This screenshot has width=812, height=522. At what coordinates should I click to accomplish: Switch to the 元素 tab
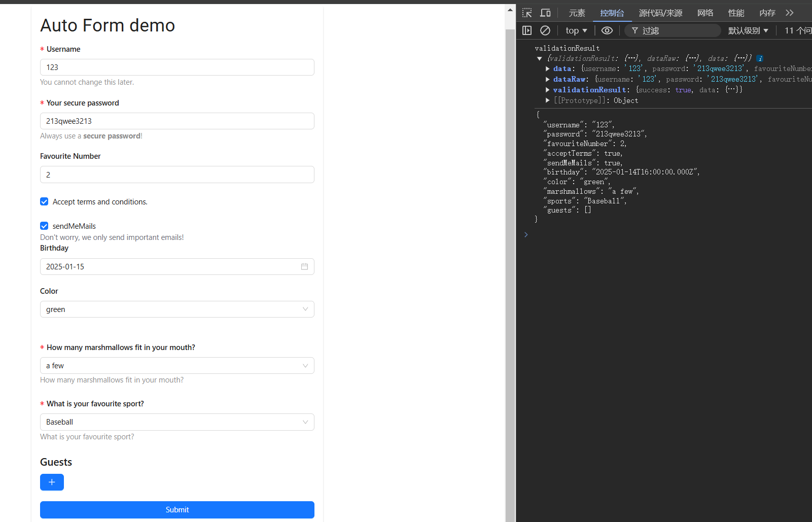click(x=577, y=13)
